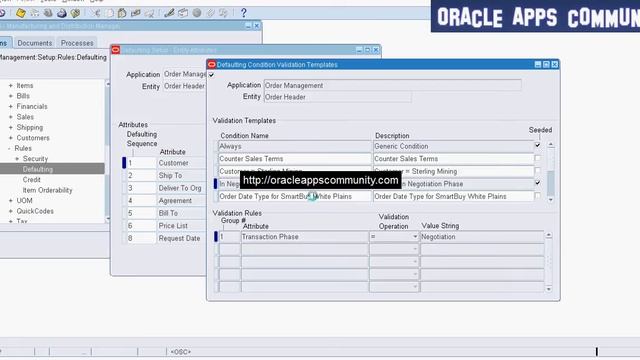Click the Negotiation value string field
Screen dimensions: 640x360
(482, 237)
